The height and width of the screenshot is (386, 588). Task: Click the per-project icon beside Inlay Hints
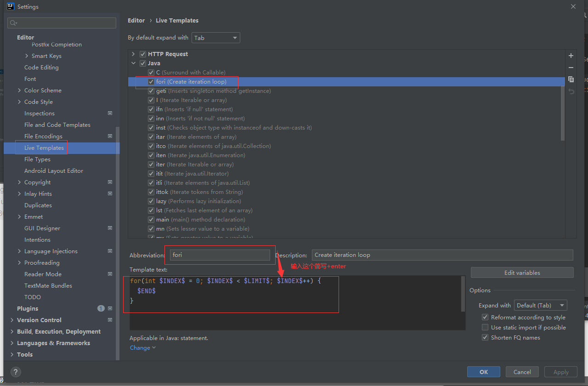[110, 193]
